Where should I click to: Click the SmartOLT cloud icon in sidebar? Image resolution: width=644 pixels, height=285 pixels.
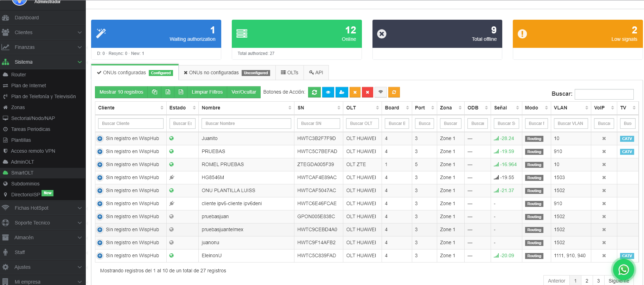[x=6, y=173]
